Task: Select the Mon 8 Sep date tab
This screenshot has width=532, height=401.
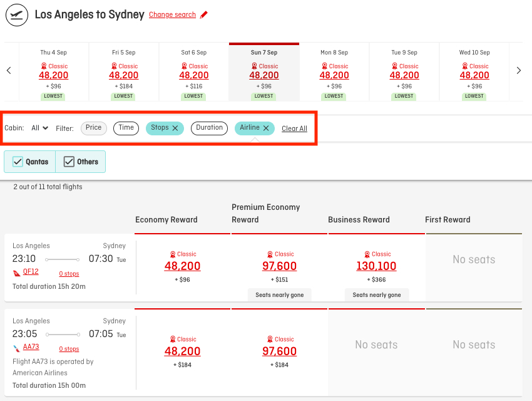Action: tap(334, 72)
